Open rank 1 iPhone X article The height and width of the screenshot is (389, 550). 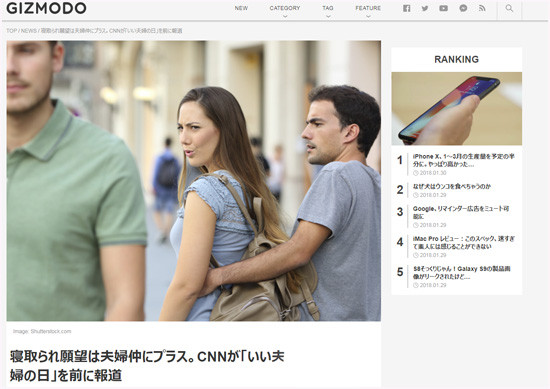pos(463,160)
